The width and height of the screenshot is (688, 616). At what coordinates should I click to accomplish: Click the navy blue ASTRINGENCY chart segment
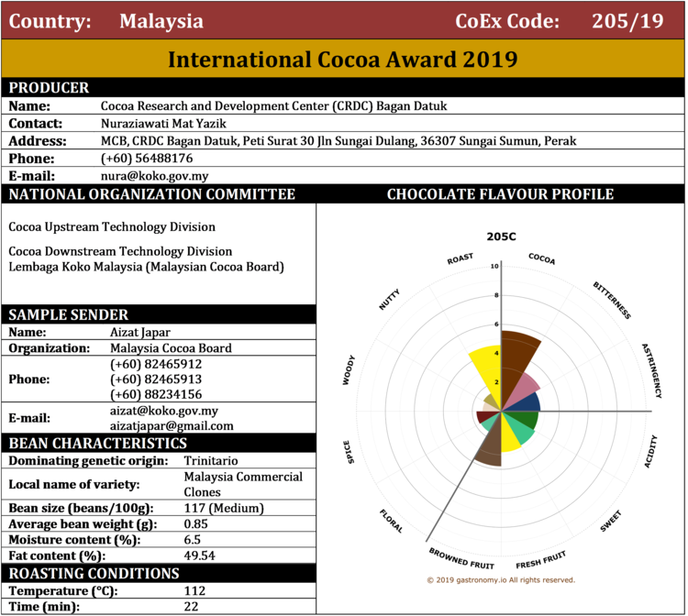[x=527, y=403]
